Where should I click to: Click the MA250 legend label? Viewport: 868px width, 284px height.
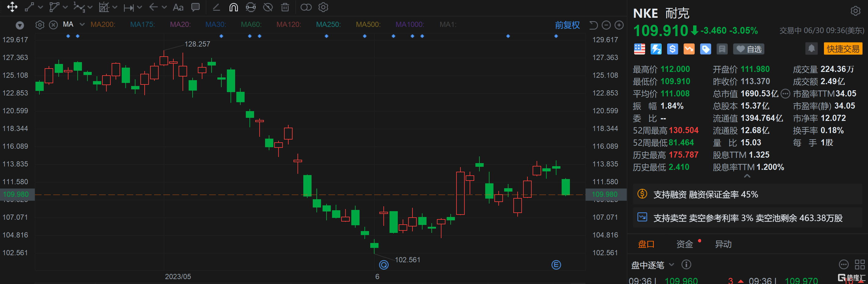pyautogui.click(x=328, y=24)
